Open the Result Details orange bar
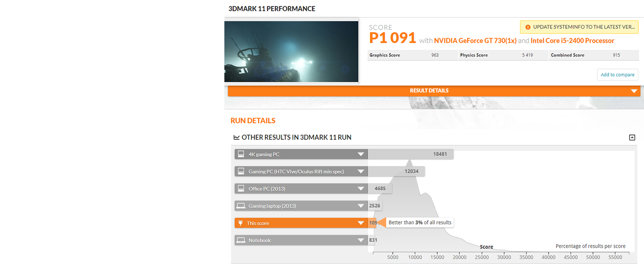This screenshot has width=644, height=264. click(x=434, y=91)
